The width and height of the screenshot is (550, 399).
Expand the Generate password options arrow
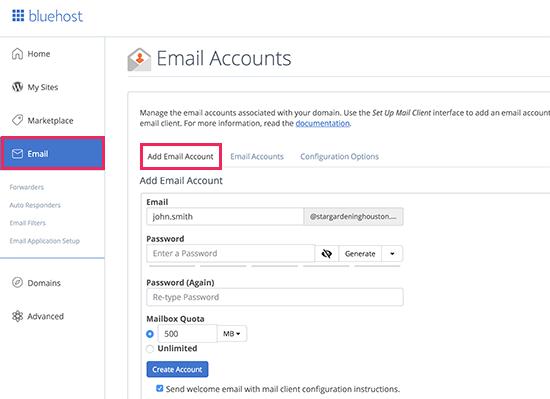(392, 253)
